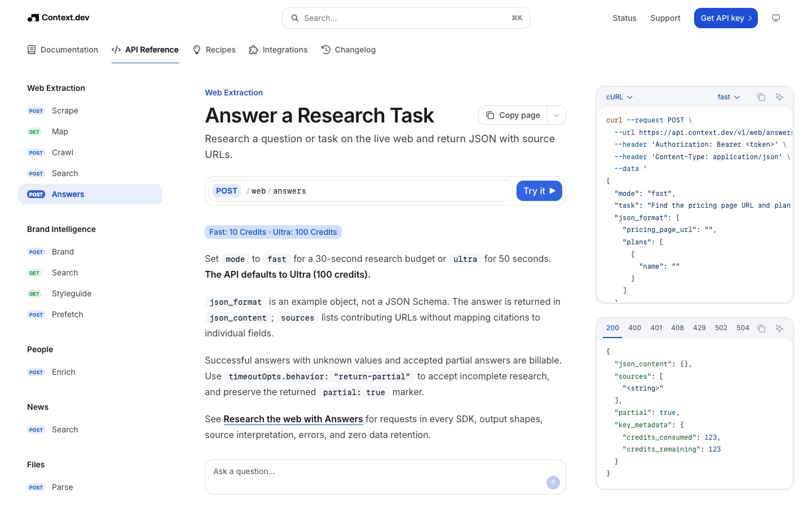The image size is (812, 508).
Task: Click the "ultra" inline code
Action: (465, 259)
